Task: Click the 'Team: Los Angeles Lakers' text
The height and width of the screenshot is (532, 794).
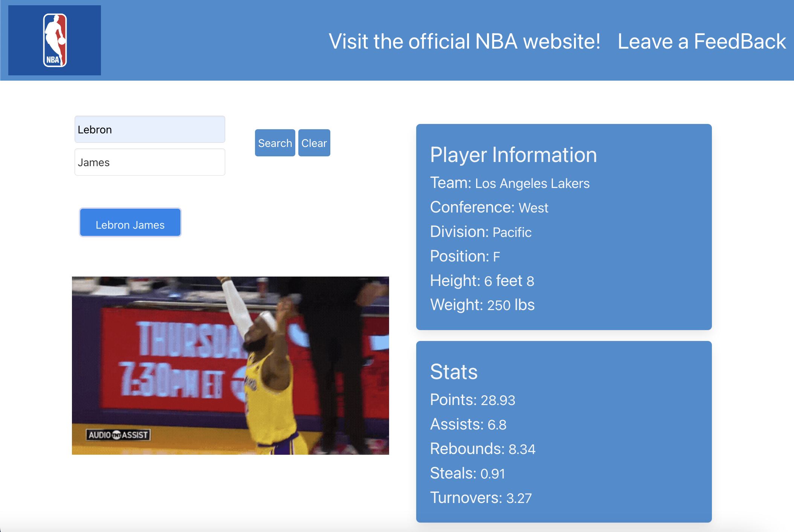Action: (x=510, y=183)
